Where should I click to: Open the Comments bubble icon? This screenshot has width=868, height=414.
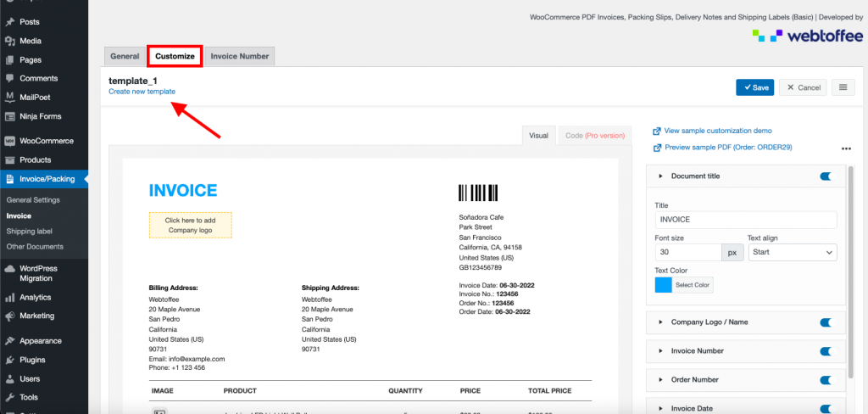coord(9,79)
